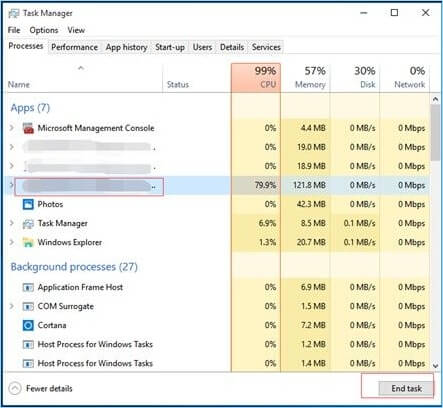The image size is (443, 408).
Task: Maximize the Task Manager window
Action: tap(394, 13)
